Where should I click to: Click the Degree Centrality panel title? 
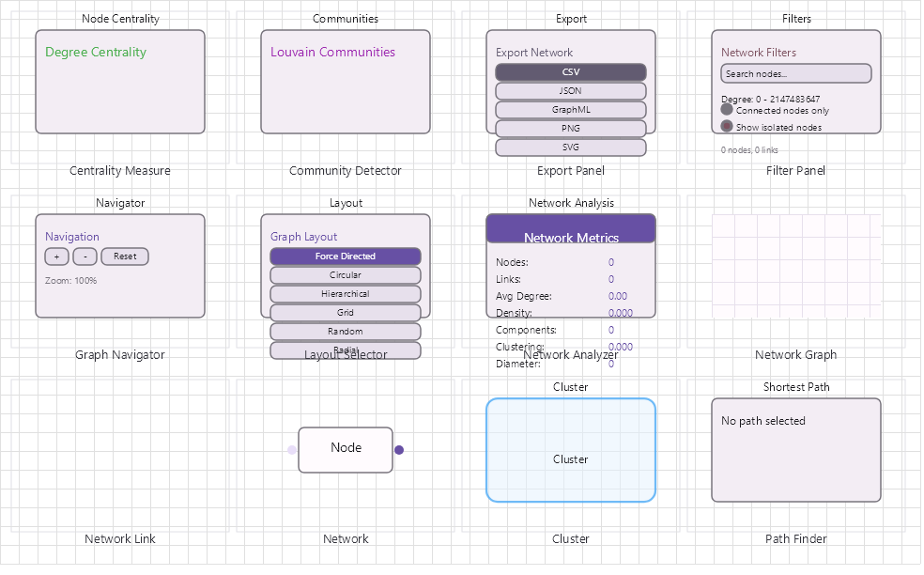coord(96,52)
